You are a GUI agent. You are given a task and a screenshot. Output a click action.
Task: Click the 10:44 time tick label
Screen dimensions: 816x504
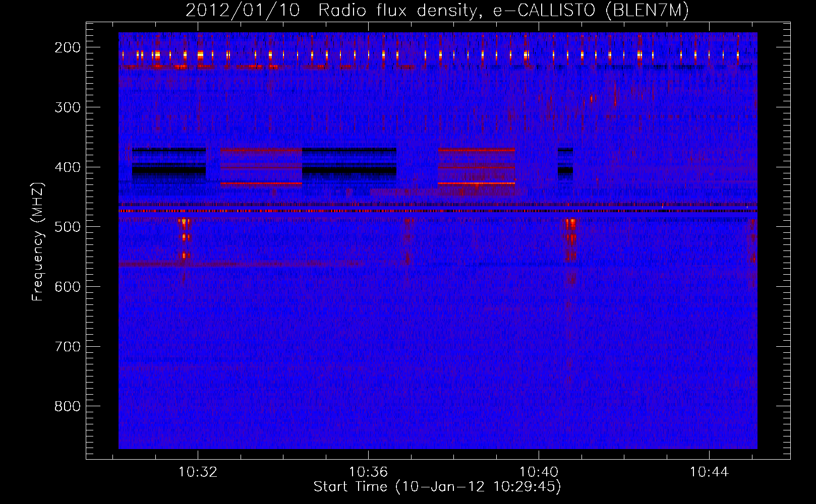[x=709, y=472]
